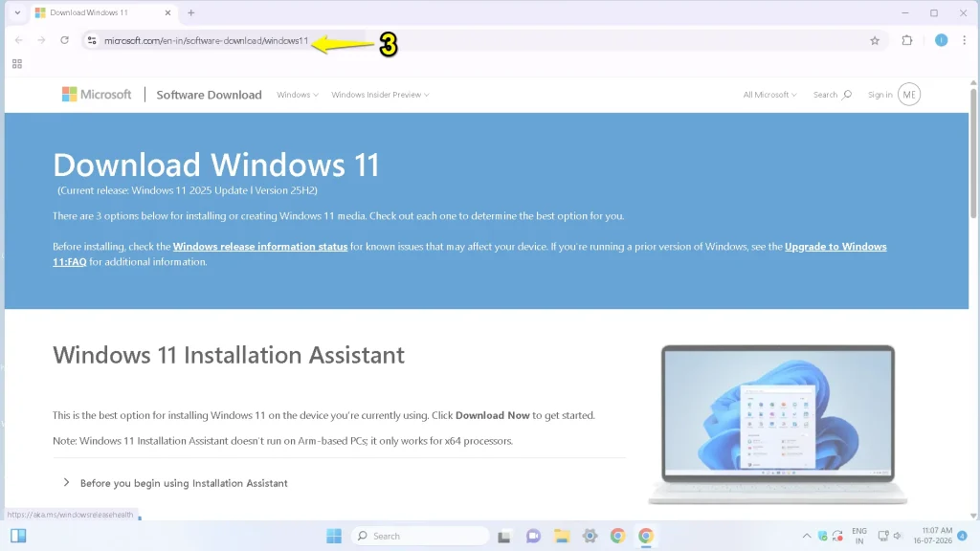Image resolution: width=980 pixels, height=551 pixels.
Task: Go forward to the next page
Action: point(41,40)
